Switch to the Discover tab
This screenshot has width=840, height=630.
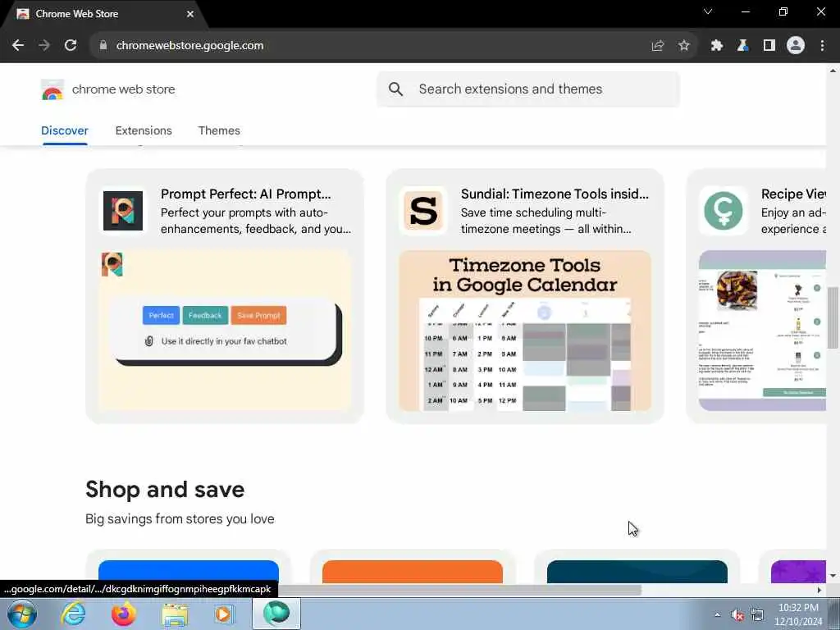pos(64,130)
